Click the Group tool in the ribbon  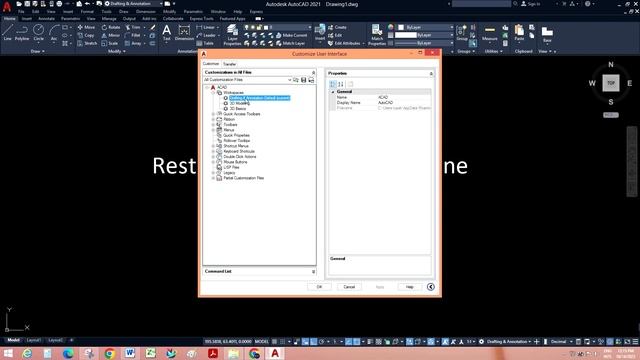tap(462, 33)
